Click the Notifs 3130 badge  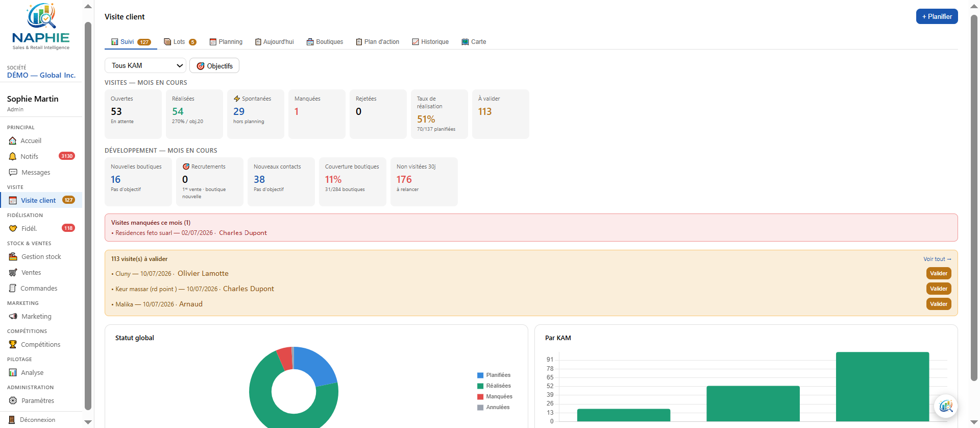coord(67,156)
